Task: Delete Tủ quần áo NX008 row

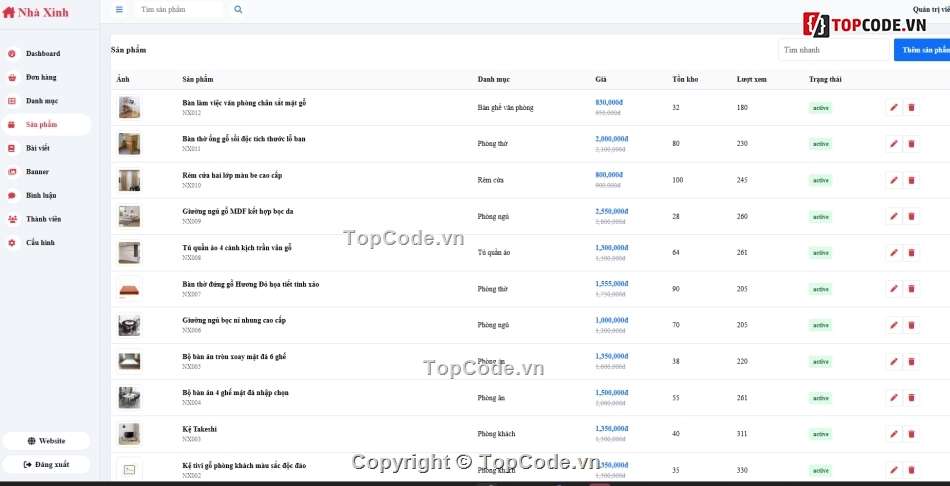Action: [x=911, y=253]
